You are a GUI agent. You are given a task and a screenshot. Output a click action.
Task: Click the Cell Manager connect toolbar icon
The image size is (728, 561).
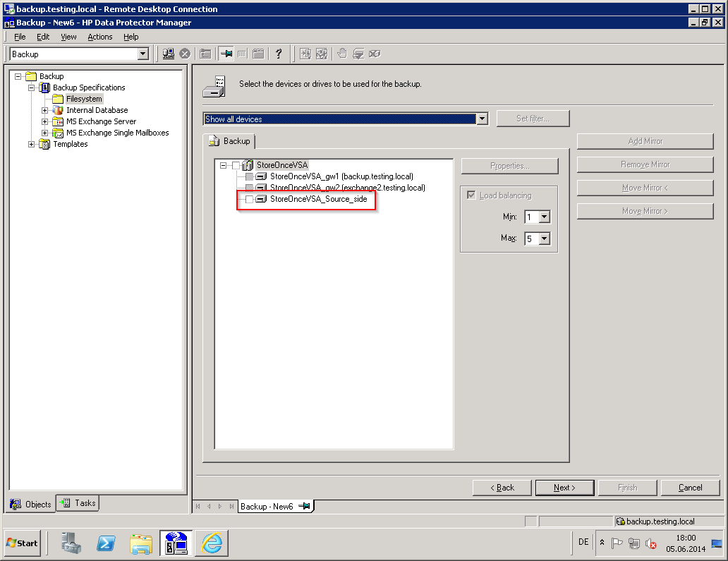[x=169, y=54]
